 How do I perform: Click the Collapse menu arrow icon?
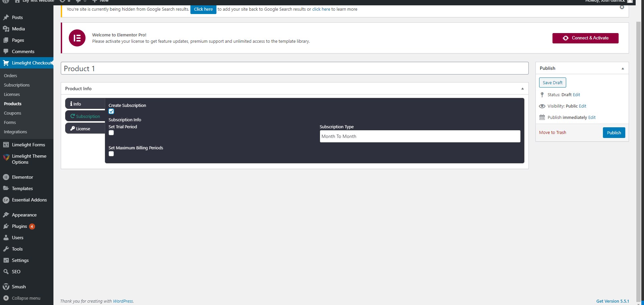click(6, 298)
